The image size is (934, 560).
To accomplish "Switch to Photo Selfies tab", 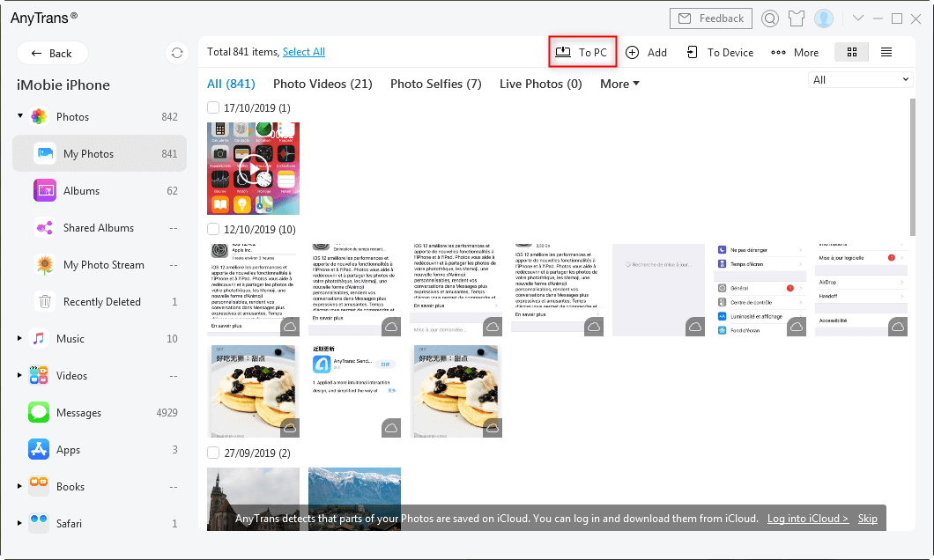I will pyautogui.click(x=435, y=85).
